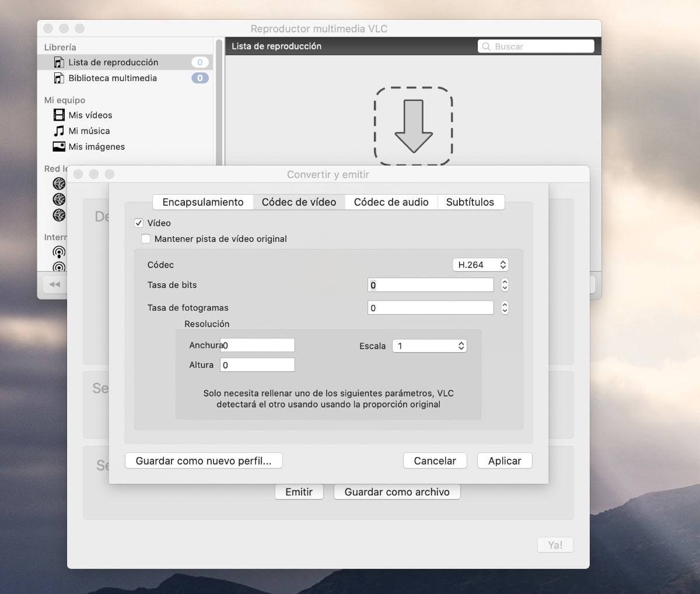The width and height of the screenshot is (700, 594).
Task: Click the Tasa de bits input field
Action: click(x=430, y=285)
